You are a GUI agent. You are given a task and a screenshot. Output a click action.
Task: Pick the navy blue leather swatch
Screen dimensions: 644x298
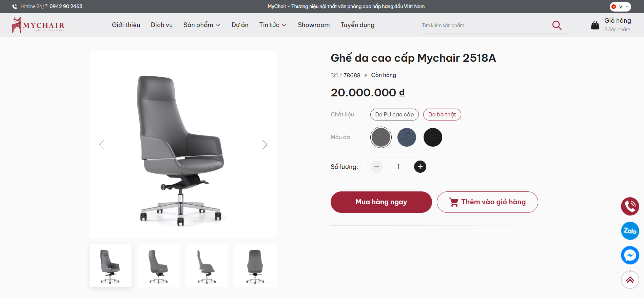click(x=407, y=137)
